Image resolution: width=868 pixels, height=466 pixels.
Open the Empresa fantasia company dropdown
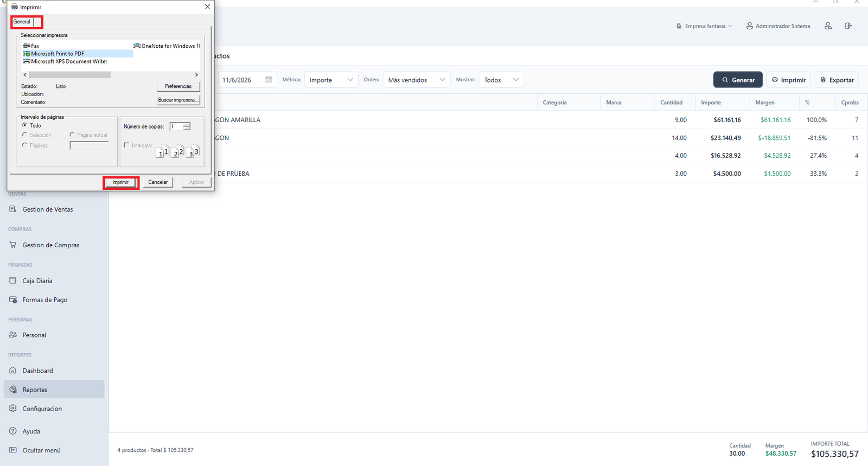coord(705,26)
